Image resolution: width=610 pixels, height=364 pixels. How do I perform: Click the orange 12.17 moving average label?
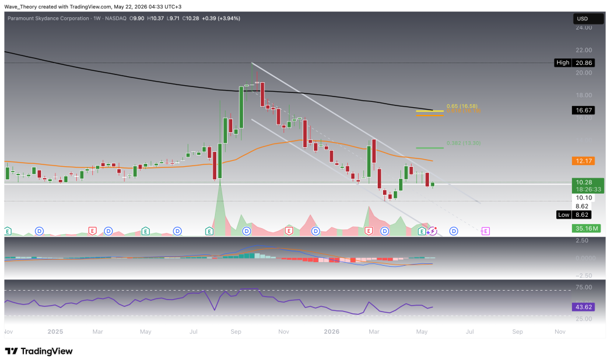(x=583, y=161)
